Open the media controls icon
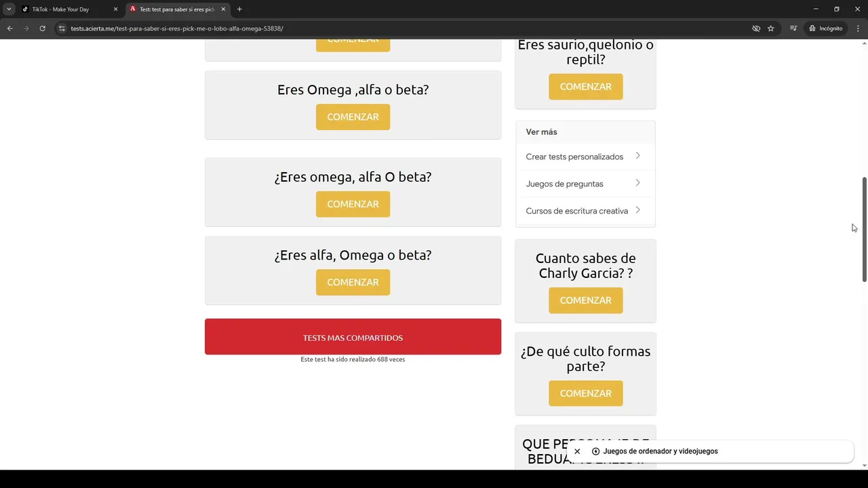 [x=793, y=28]
